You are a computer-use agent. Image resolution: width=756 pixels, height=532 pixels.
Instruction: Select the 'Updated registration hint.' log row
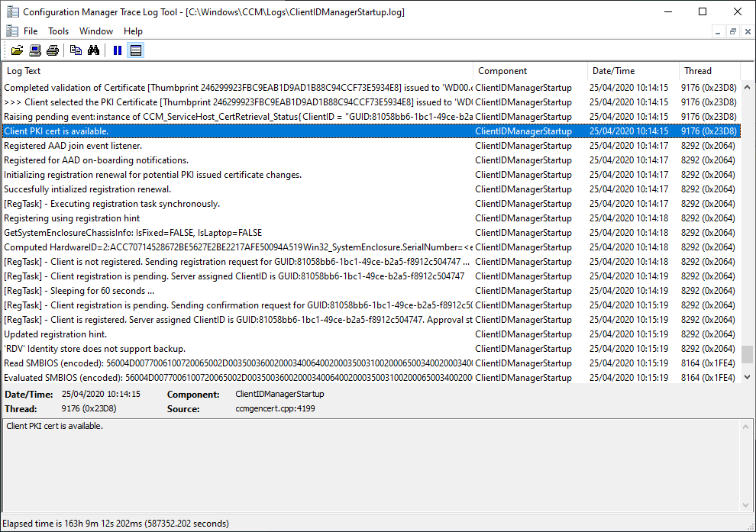point(229,334)
